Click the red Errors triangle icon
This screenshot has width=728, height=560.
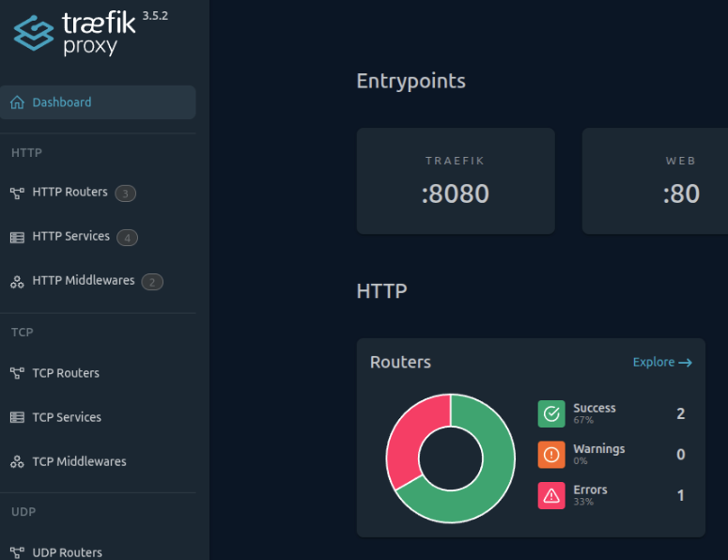[x=551, y=495]
